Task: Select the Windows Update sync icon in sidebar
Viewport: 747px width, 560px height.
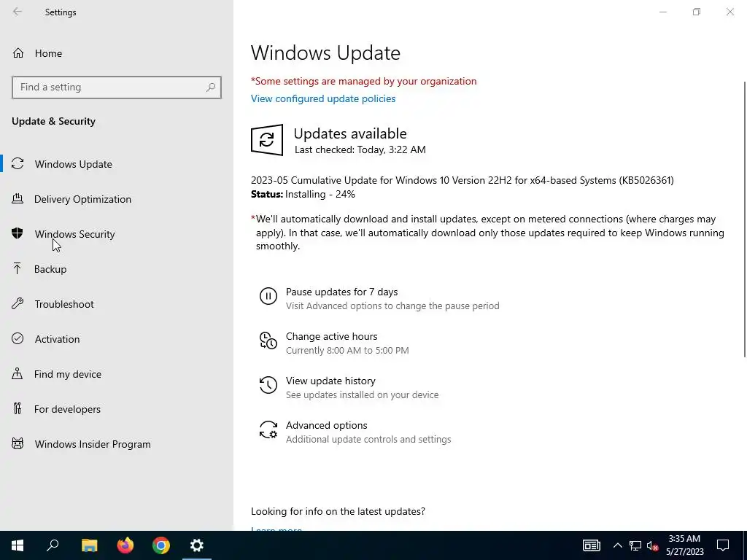Action: 18,164
